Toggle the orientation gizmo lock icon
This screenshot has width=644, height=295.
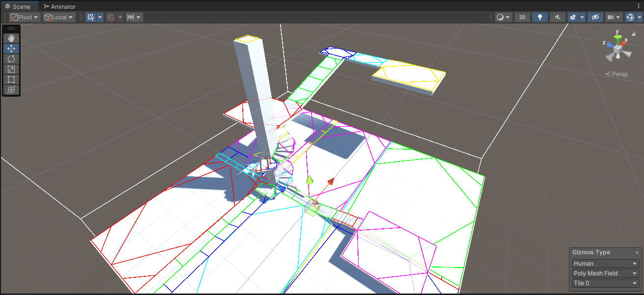[634, 34]
